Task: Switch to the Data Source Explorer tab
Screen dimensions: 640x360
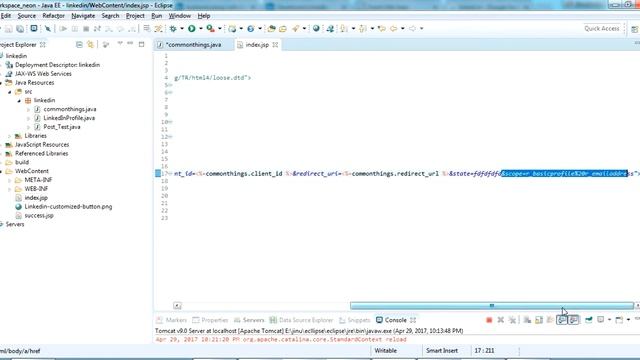Action: [301, 320]
